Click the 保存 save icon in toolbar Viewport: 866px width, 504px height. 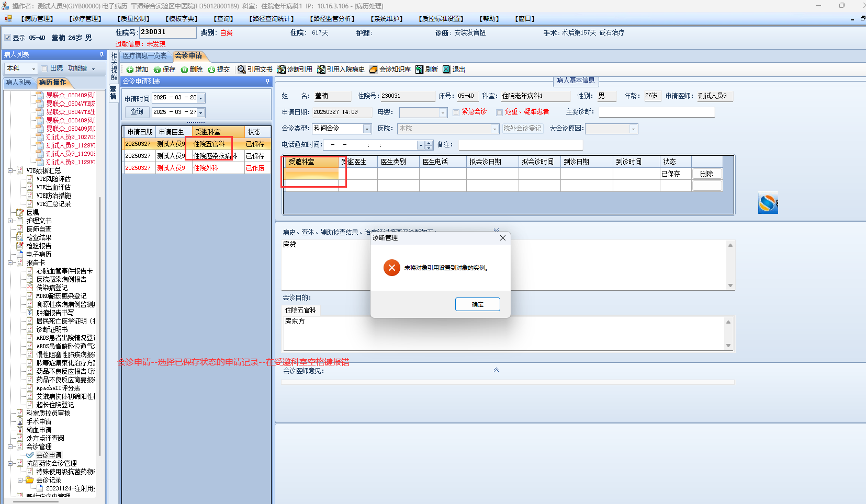pos(157,70)
